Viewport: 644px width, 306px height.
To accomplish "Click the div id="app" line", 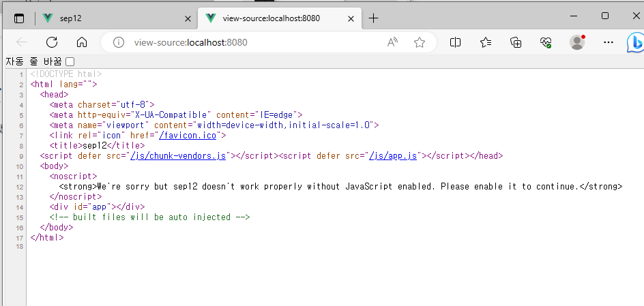I will tap(97, 206).
